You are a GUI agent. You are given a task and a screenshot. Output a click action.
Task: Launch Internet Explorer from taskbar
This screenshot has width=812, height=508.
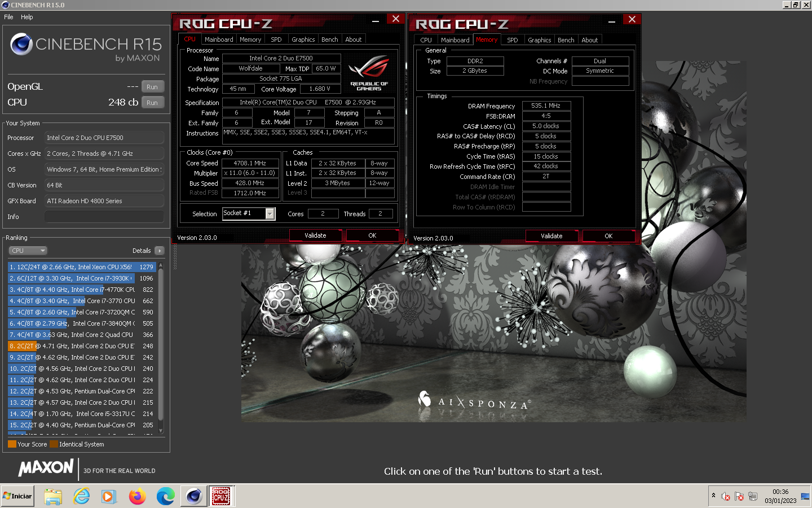tap(82, 497)
